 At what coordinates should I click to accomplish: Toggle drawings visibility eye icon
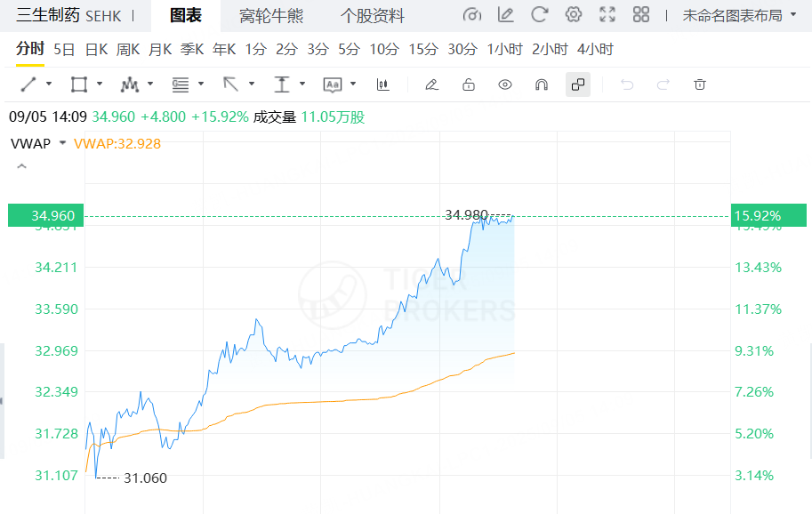pos(505,84)
